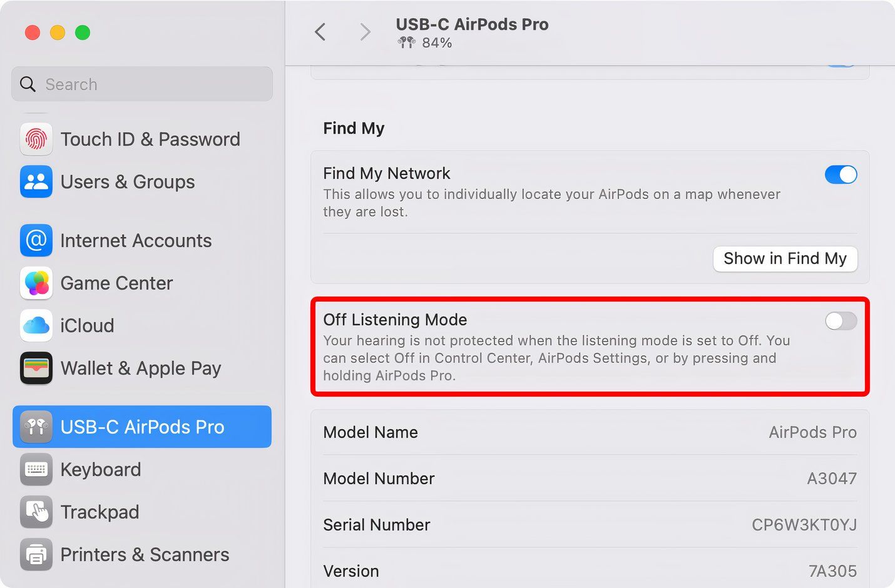Click the 84% battery percentage text
895x588 pixels.
click(x=437, y=43)
